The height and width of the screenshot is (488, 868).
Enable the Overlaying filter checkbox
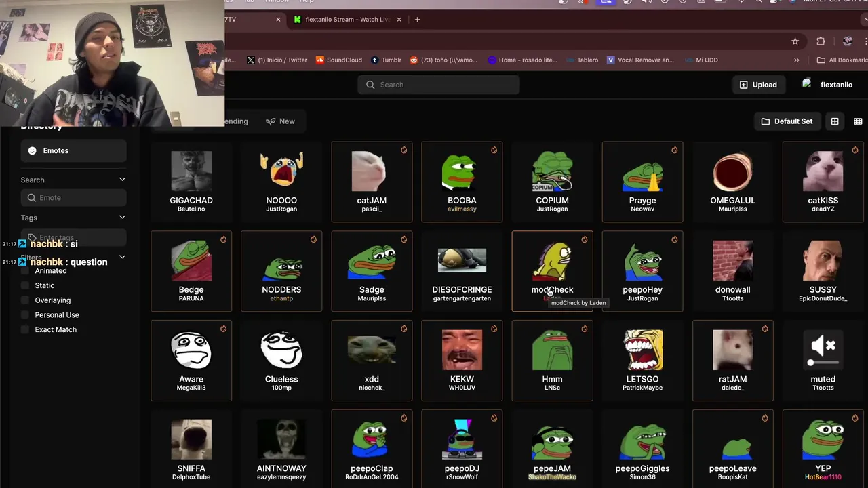coord(26,300)
